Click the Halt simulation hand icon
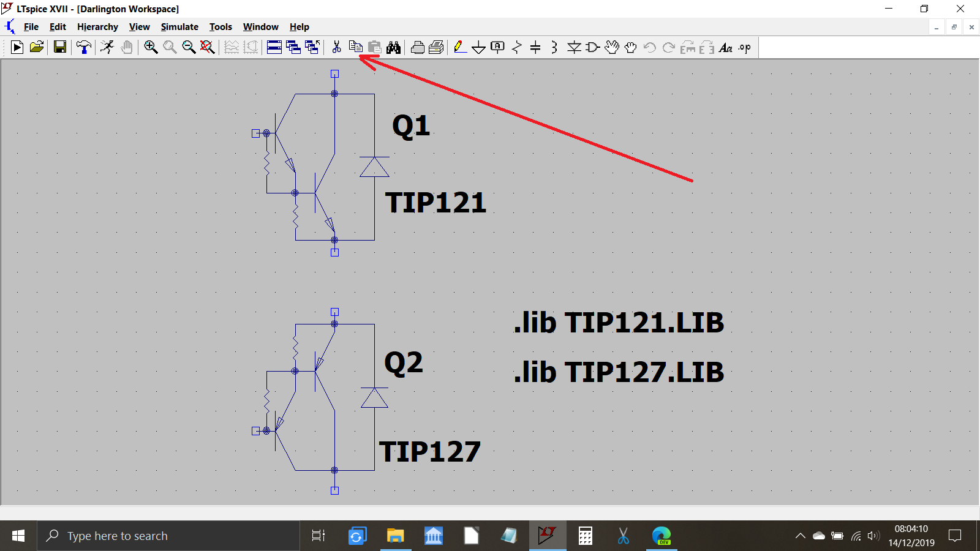The height and width of the screenshot is (551, 980). 127,47
